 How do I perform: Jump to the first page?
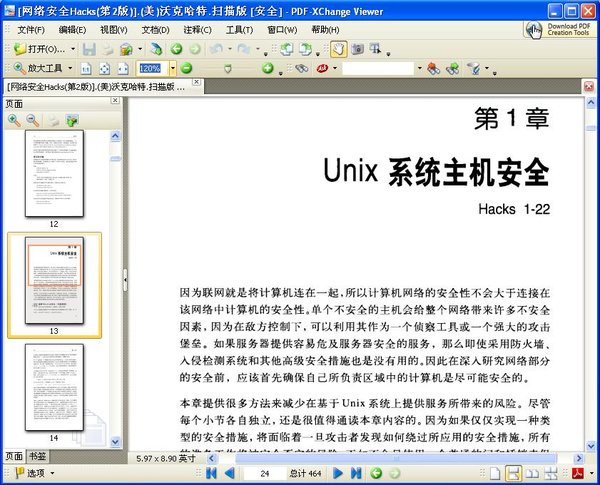point(212,473)
